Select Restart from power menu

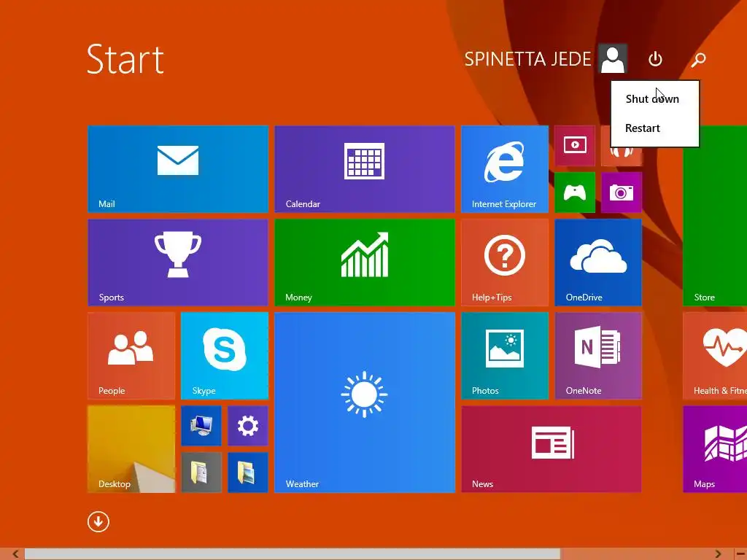[x=655, y=128]
